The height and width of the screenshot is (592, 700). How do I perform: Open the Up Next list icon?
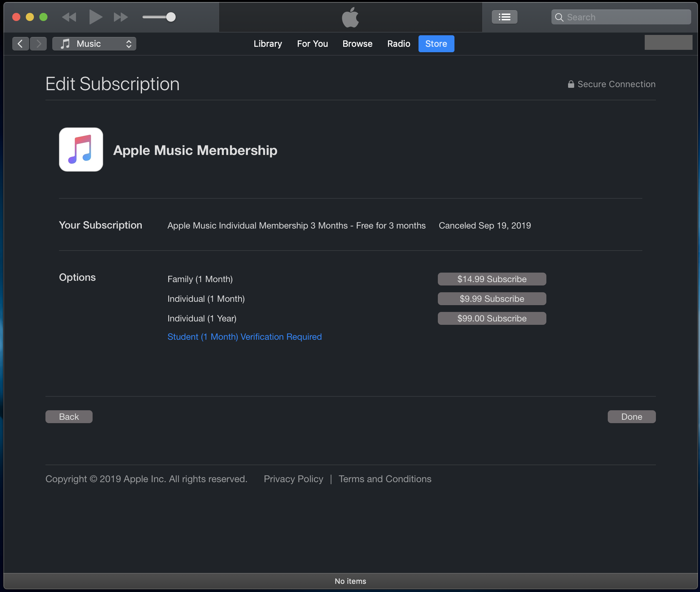point(504,17)
